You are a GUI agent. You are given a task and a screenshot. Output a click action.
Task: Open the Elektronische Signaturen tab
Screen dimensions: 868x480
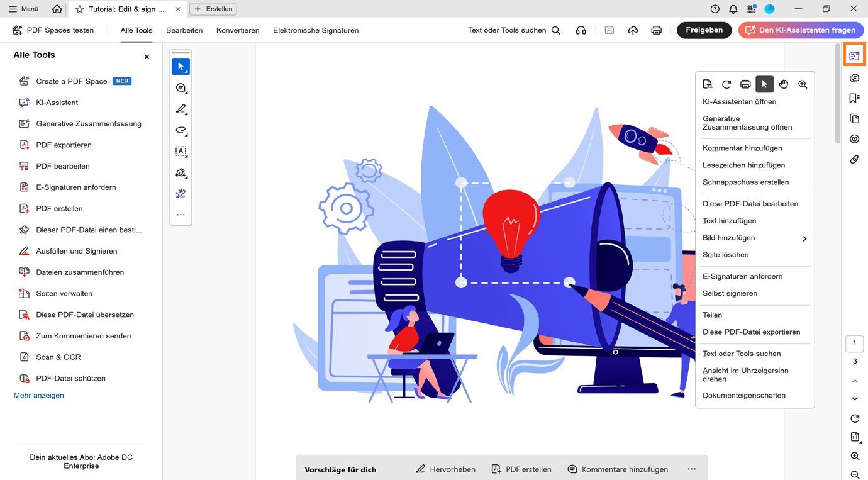coord(316,30)
